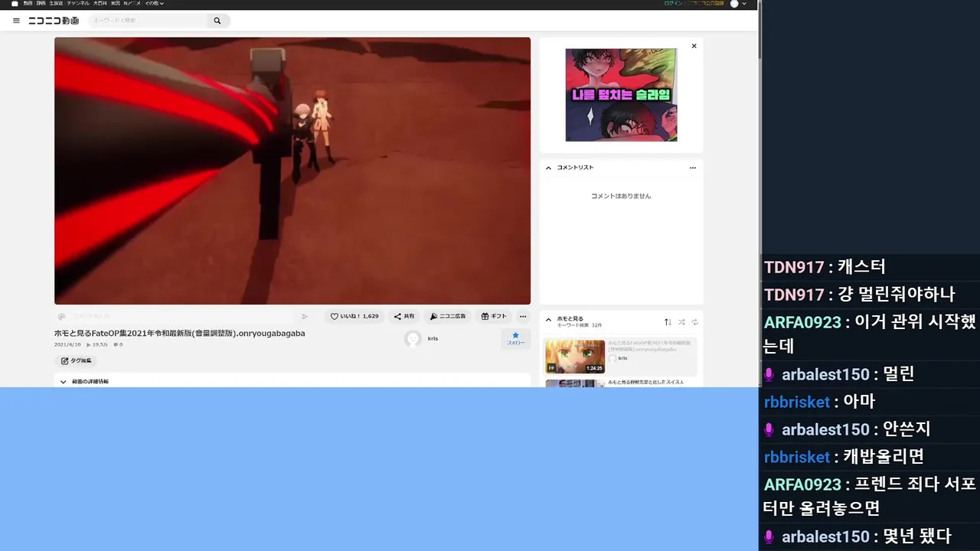The width and height of the screenshot is (980, 551).
Task: Toggle playlist shuffle icon
Action: click(681, 322)
